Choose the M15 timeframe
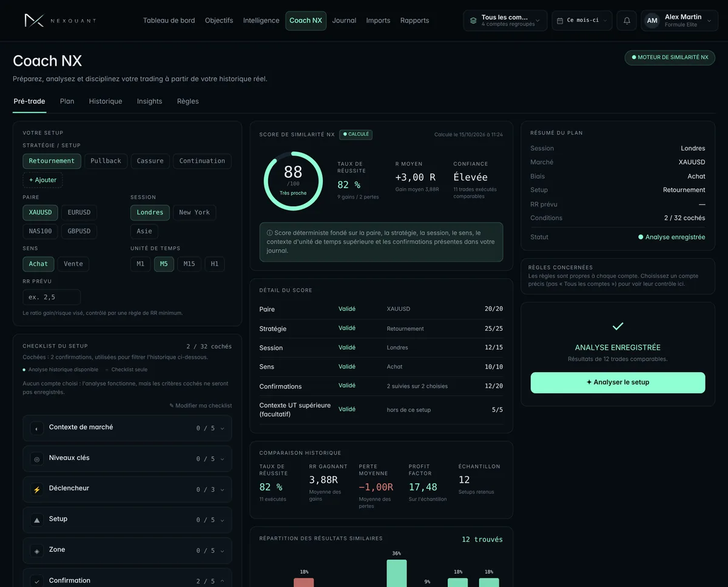Screen dimensions: 728x587 pyautogui.click(x=189, y=264)
